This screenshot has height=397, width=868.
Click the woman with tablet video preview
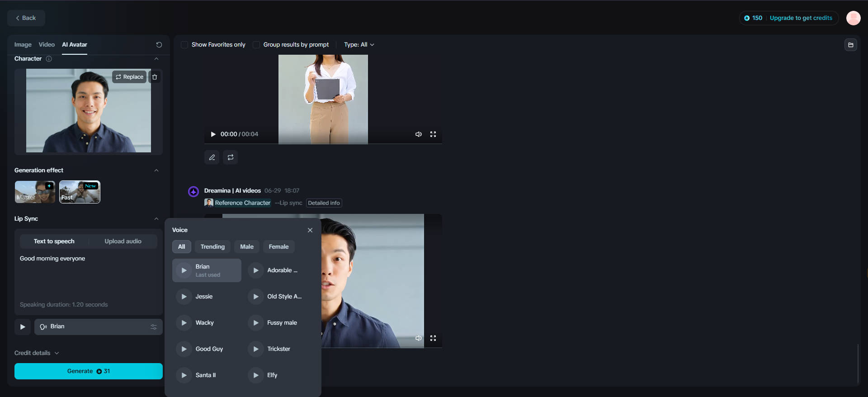pyautogui.click(x=323, y=99)
